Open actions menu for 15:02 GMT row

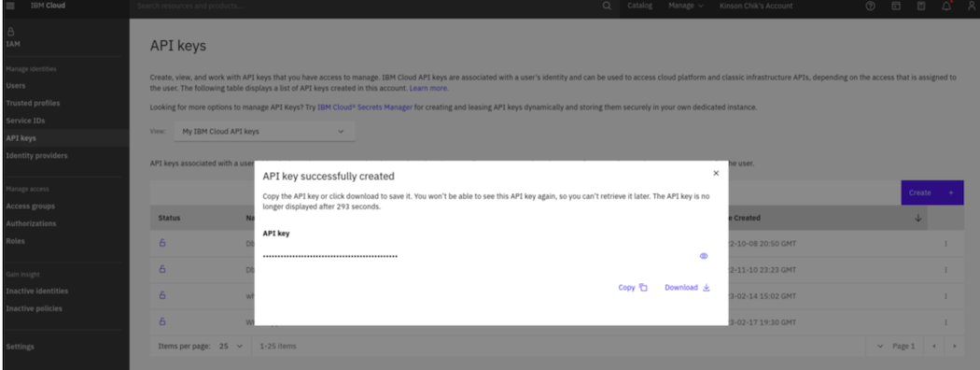(945, 296)
